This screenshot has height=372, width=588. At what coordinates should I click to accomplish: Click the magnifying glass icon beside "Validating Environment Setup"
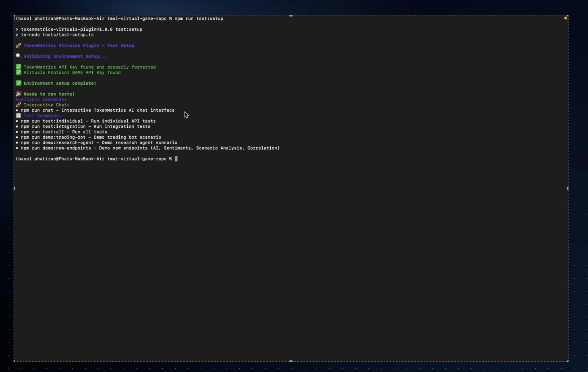point(18,56)
